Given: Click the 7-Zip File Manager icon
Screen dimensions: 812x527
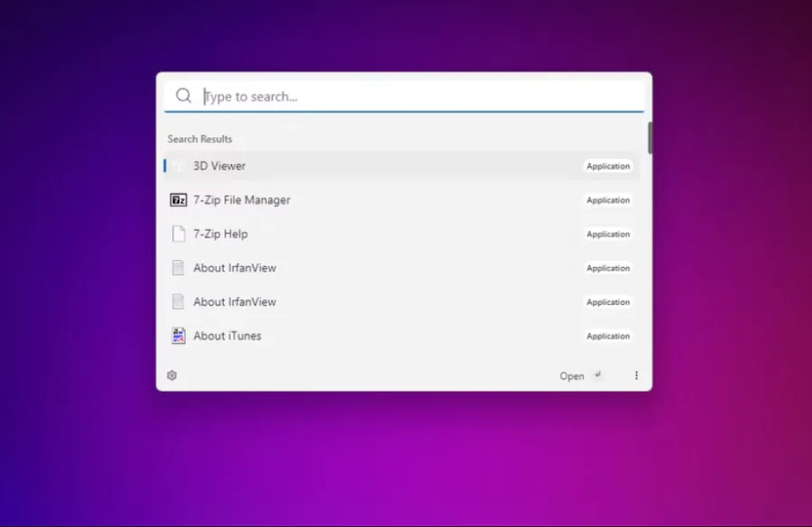Looking at the screenshot, I should tap(179, 199).
